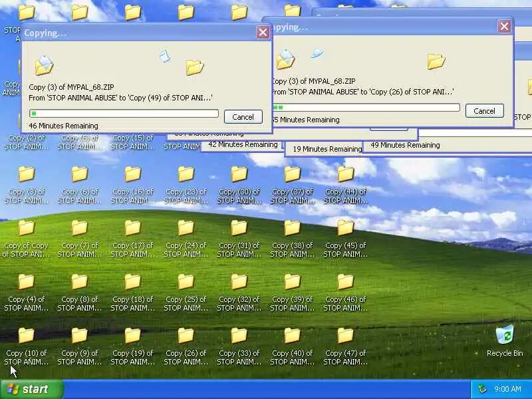Click the 9:00 AM taskbar clock

507,389
